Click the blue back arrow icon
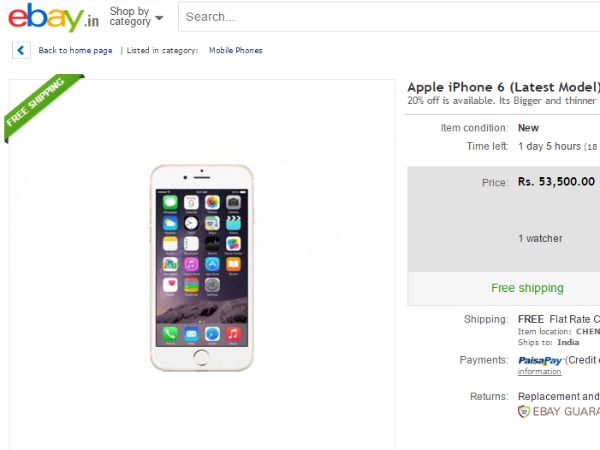 tap(21, 50)
